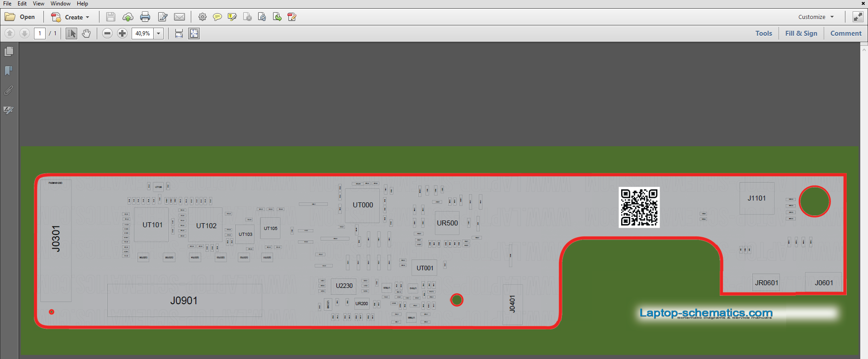
Task: Click the page number input field
Action: click(40, 34)
